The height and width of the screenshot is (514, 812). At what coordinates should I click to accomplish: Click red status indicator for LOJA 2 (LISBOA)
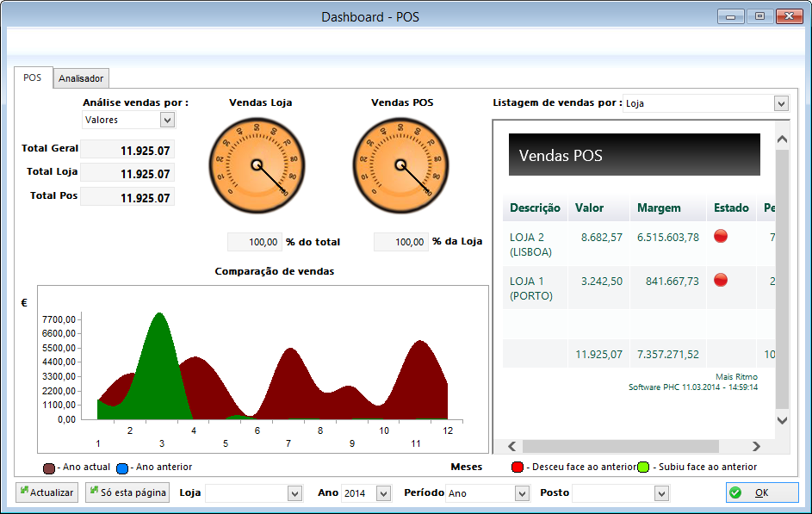click(721, 236)
